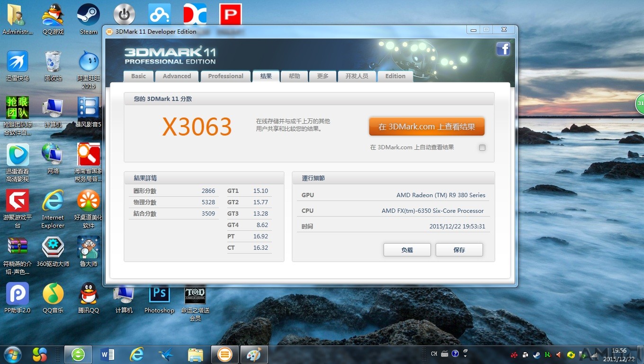Click the volume speaker tray icon

pos(559,355)
